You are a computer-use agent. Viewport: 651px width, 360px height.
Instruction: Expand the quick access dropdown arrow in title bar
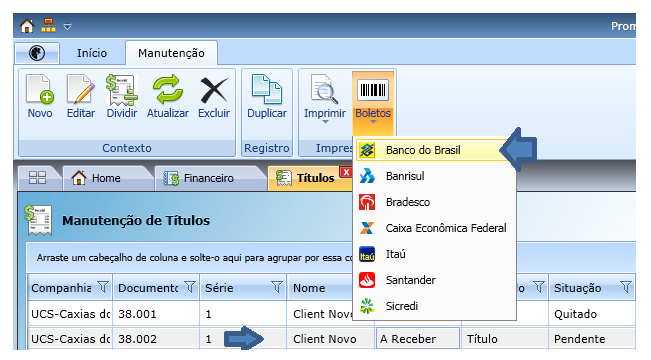pos(67,27)
